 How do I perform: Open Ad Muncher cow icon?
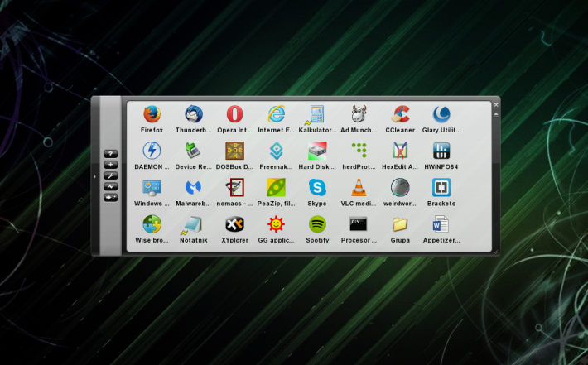point(359,114)
